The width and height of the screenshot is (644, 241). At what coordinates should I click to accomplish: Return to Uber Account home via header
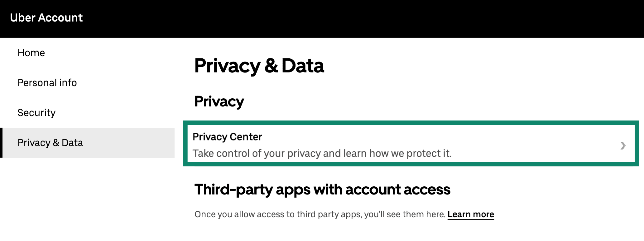[x=46, y=18]
